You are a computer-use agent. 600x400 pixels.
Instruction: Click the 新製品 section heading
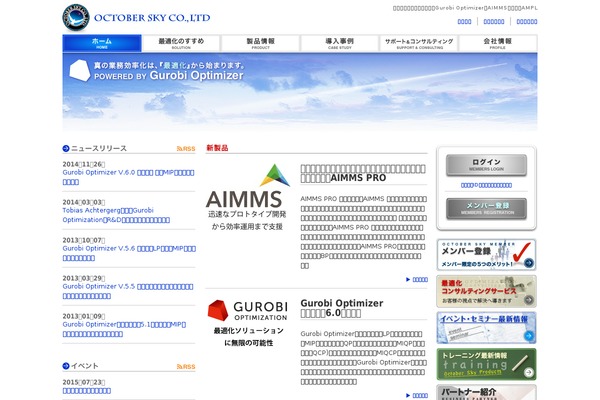tap(217, 148)
